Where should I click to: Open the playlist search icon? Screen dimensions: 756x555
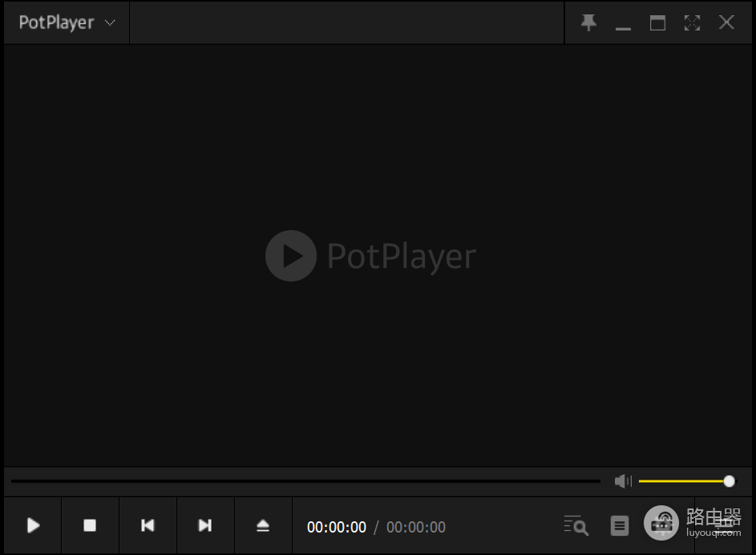pyautogui.click(x=576, y=525)
